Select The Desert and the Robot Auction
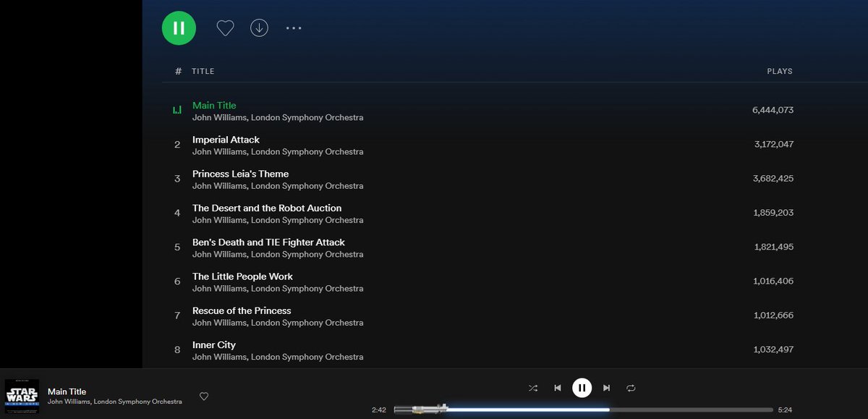The height and width of the screenshot is (419, 868). [x=267, y=208]
